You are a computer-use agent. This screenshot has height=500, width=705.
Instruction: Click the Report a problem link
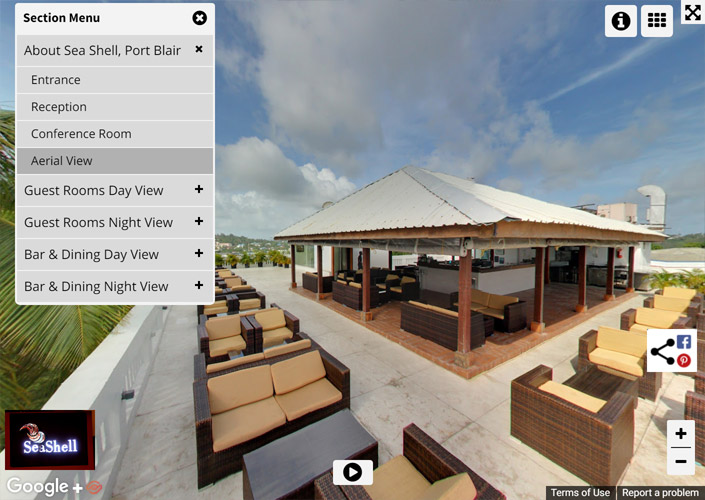click(x=660, y=493)
